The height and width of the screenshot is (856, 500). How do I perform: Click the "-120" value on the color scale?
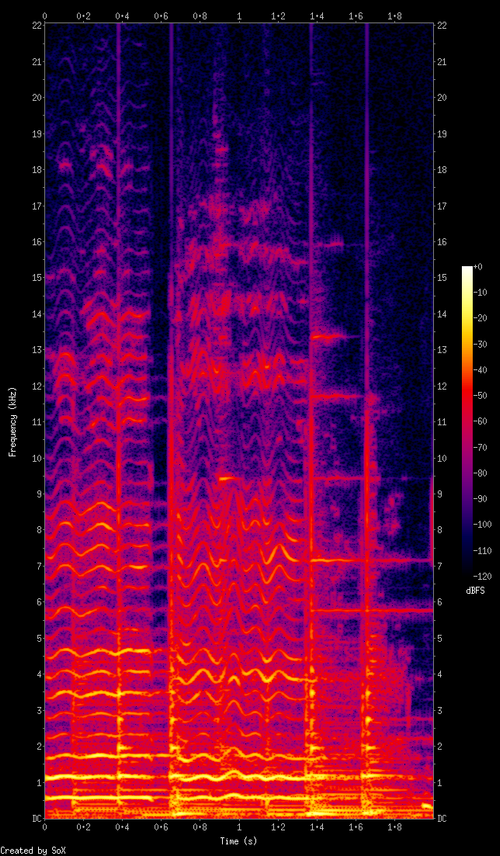point(485,576)
